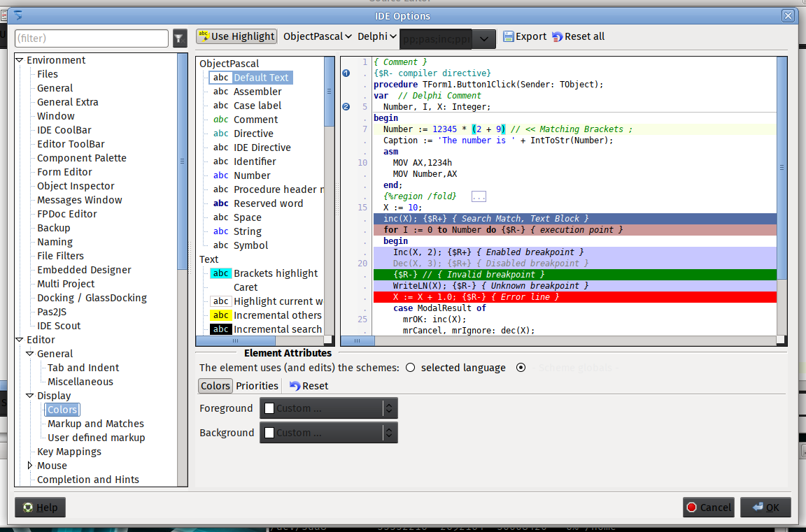Click the Cancel button
Image resolution: width=806 pixels, height=532 pixels.
[x=708, y=508]
